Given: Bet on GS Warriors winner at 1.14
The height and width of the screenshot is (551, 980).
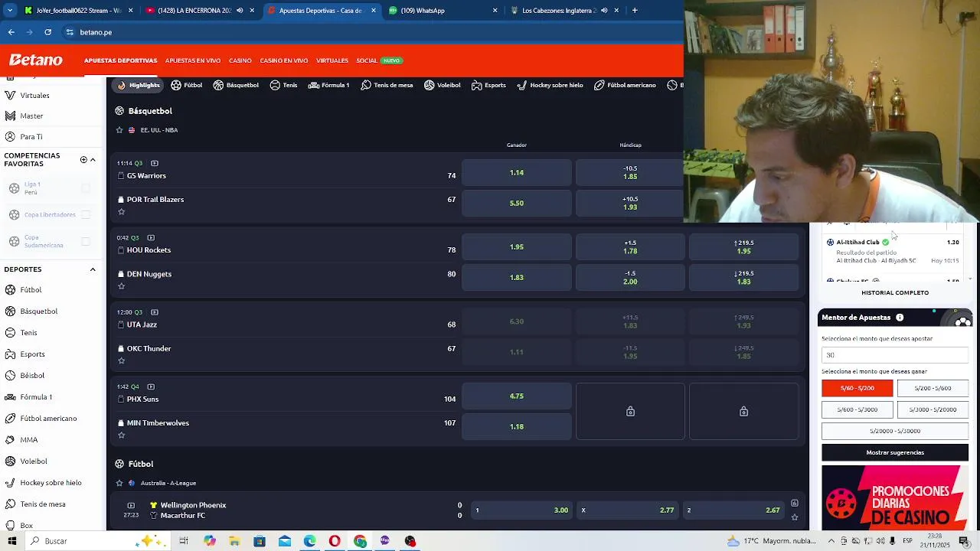Looking at the screenshot, I should tap(517, 172).
